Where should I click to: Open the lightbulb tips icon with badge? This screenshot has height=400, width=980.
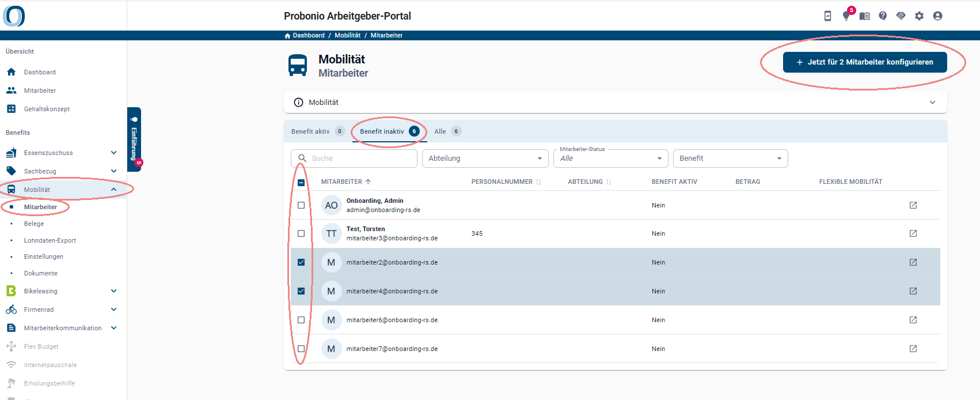tap(846, 16)
